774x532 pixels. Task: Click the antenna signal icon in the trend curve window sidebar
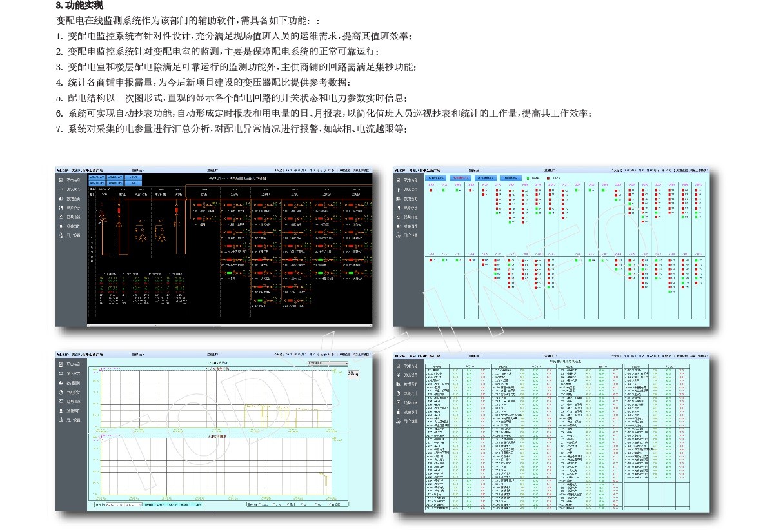point(61,374)
